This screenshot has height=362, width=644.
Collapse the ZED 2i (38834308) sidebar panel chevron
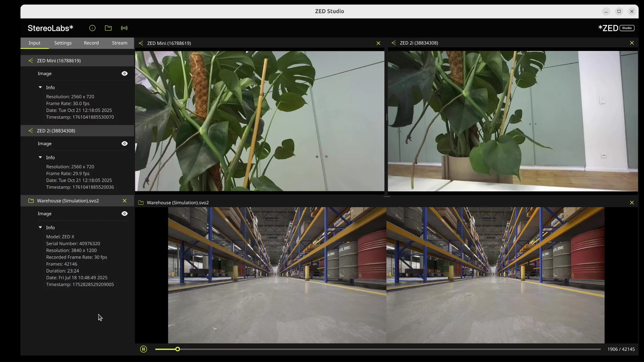click(x=31, y=131)
